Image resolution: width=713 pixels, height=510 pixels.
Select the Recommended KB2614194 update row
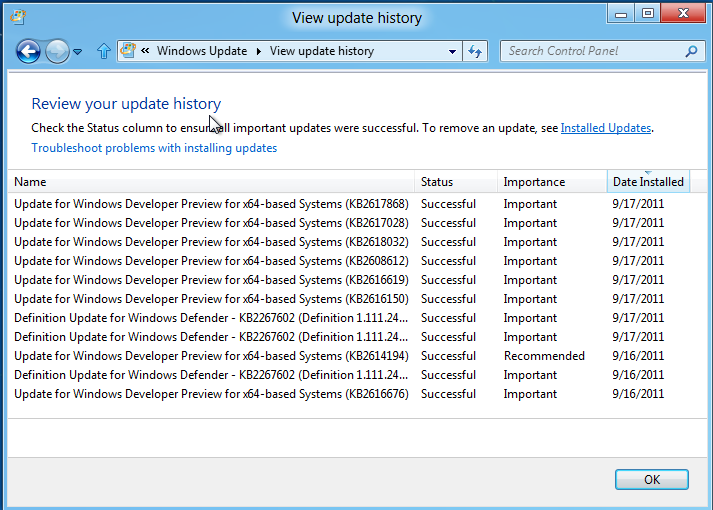(210, 356)
